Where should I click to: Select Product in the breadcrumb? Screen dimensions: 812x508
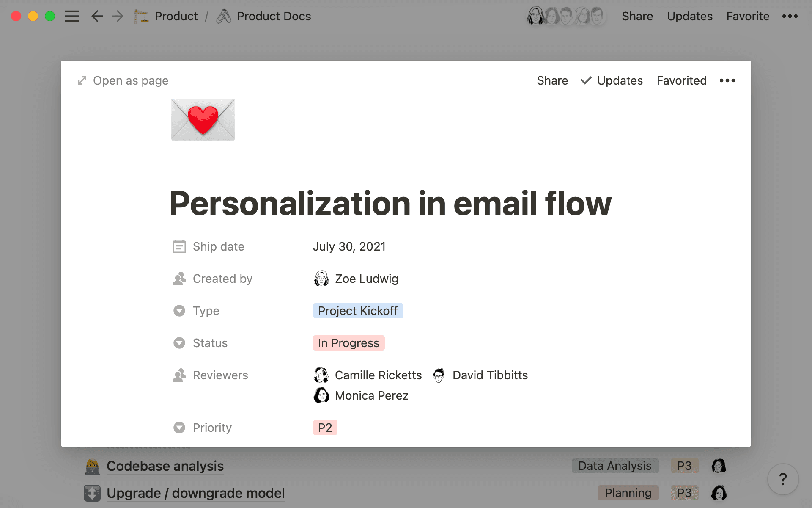[x=176, y=16]
